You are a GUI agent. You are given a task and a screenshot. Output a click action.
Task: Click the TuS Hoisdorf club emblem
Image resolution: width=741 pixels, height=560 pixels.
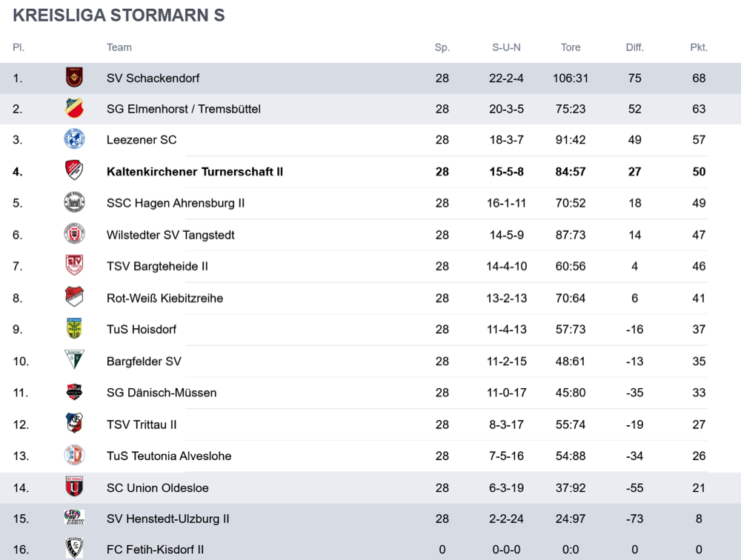click(x=74, y=328)
